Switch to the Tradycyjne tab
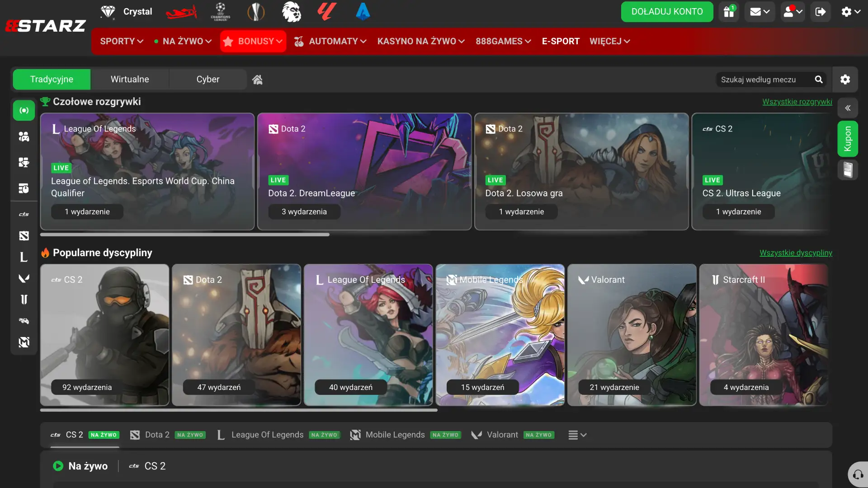Viewport: 868px width, 488px height. pos(52,80)
